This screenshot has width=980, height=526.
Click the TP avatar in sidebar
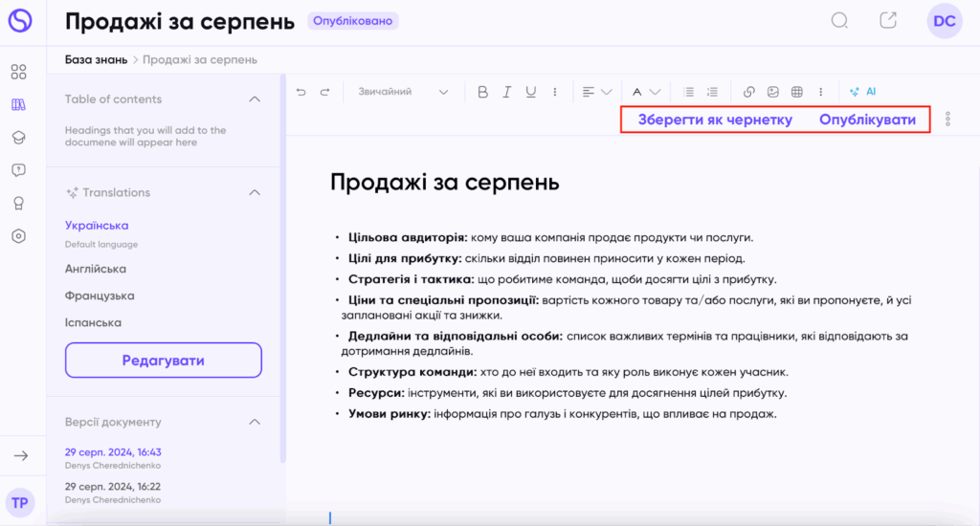(20, 503)
